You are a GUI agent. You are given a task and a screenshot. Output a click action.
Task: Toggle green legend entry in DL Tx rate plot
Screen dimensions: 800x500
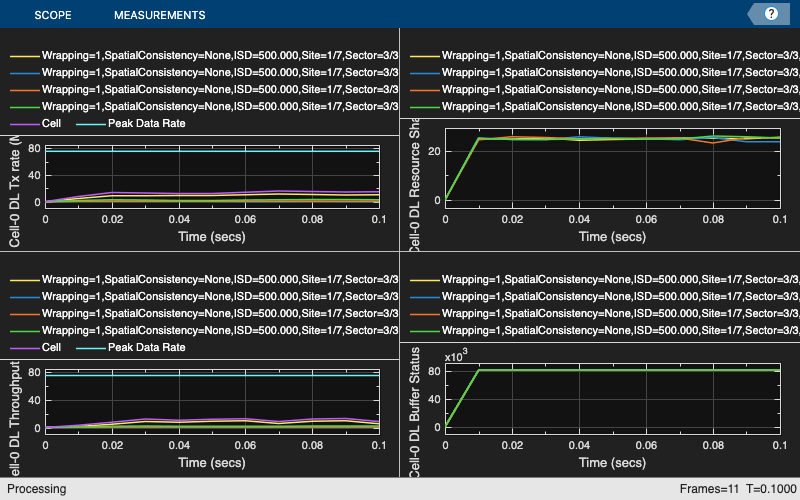[x=204, y=106]
